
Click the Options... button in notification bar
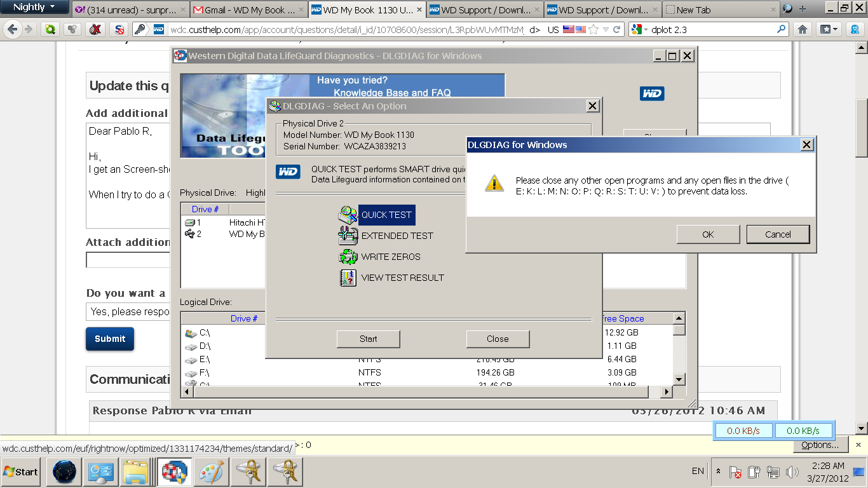820,445
